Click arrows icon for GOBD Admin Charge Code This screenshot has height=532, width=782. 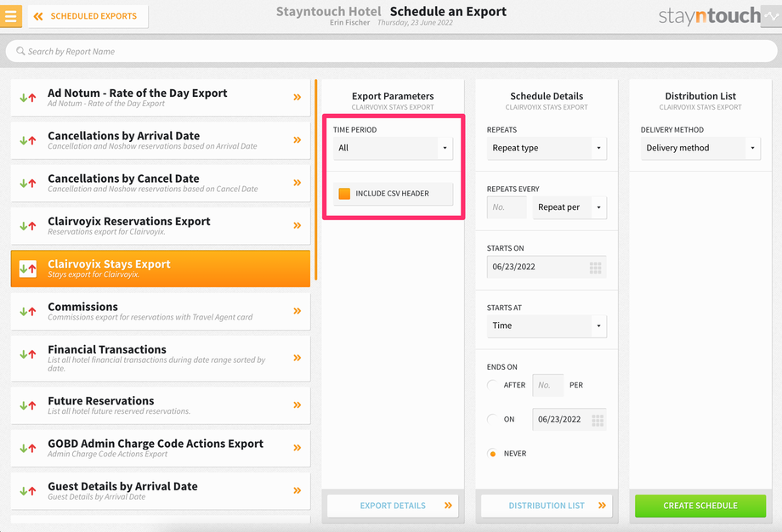point(28,448)
